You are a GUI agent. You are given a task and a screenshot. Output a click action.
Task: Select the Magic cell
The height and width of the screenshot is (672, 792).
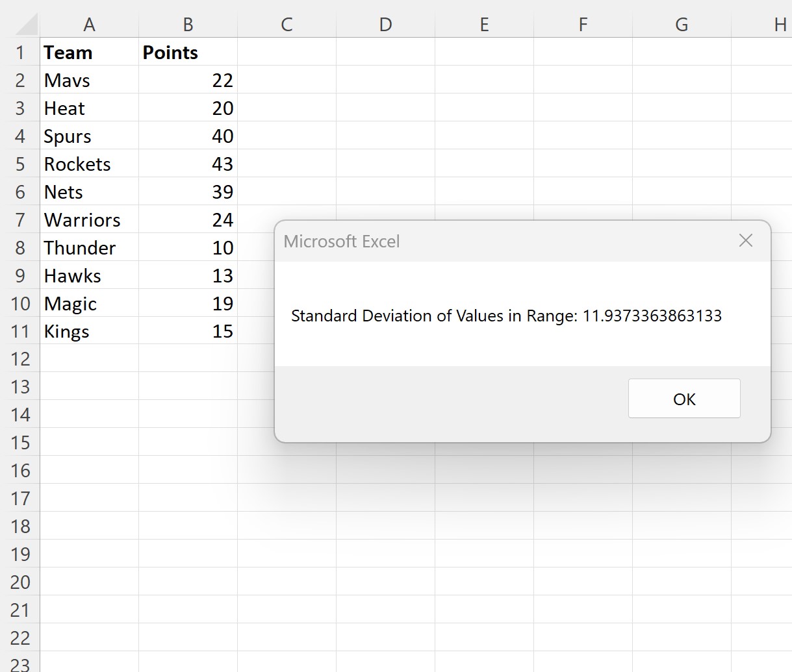coord(90,303)
